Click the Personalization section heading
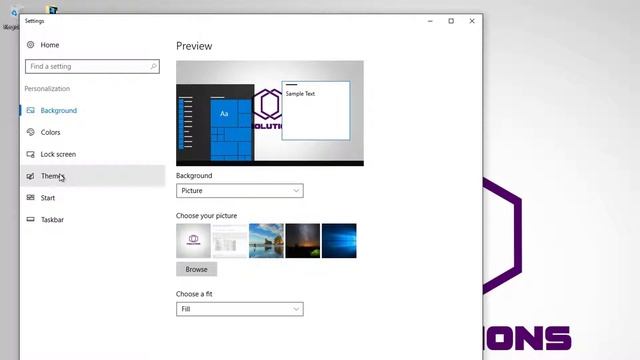 [x=47, y=89]
